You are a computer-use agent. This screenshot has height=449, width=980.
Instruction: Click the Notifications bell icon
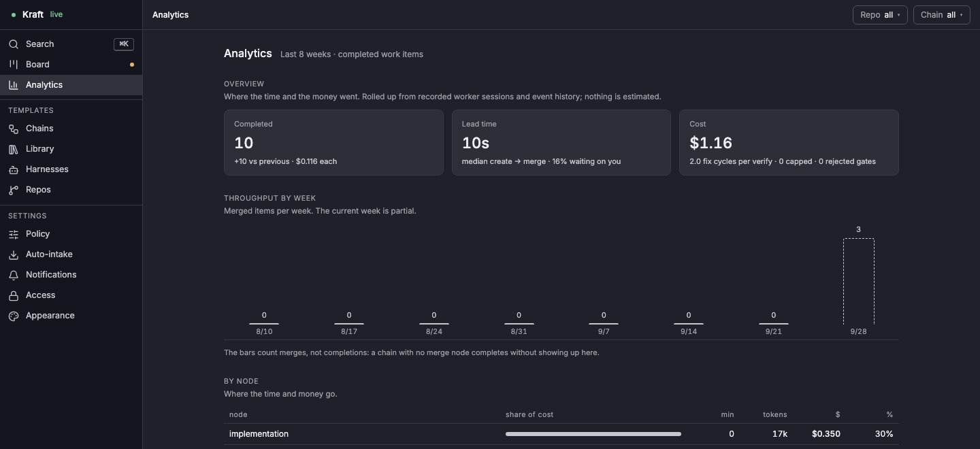[14, 275]
